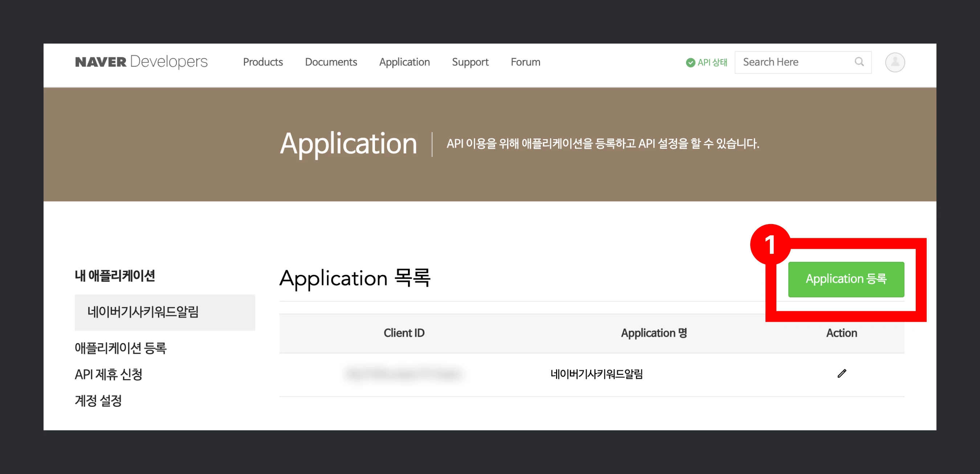Screen dimensions: 980x474
Task: Open the Products menu
Action: [263, 62]
